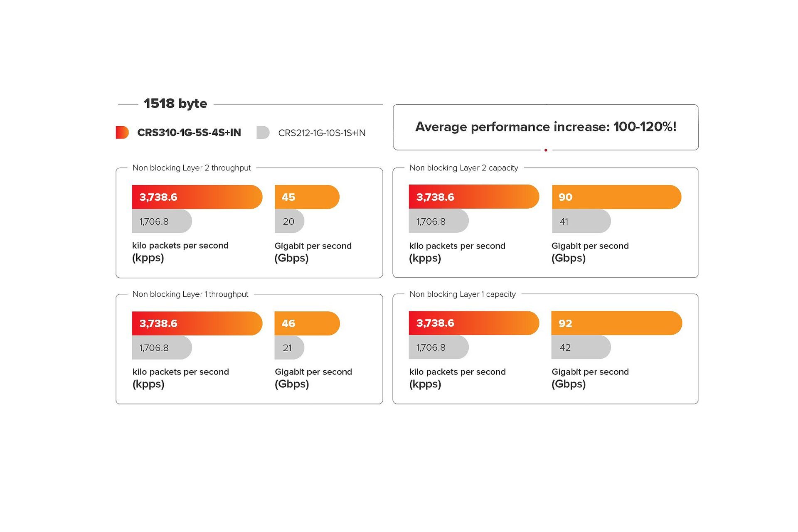Click the gray 42 Gbps bar
The image size is (798, 532).
click(581, 347)
